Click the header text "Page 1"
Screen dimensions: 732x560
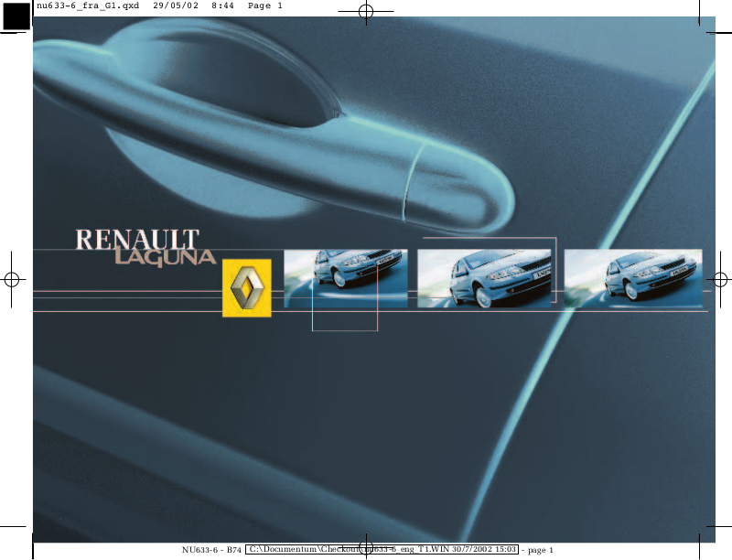[265, 5]
